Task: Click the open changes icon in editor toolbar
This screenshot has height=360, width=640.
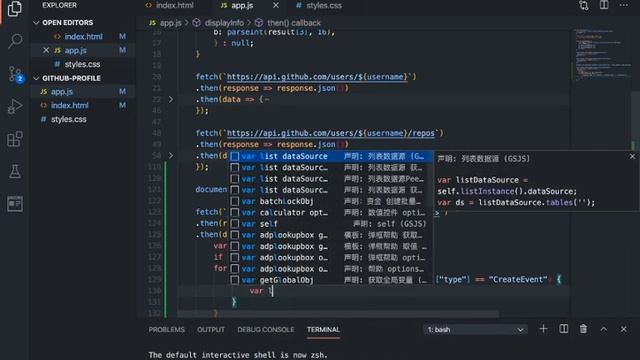Action: 584,5
